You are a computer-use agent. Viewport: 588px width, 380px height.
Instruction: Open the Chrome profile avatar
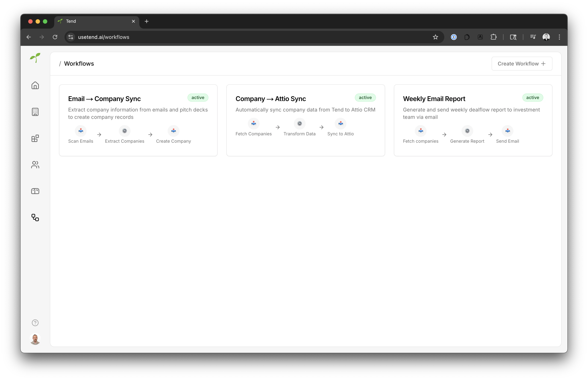pos(546,37)
